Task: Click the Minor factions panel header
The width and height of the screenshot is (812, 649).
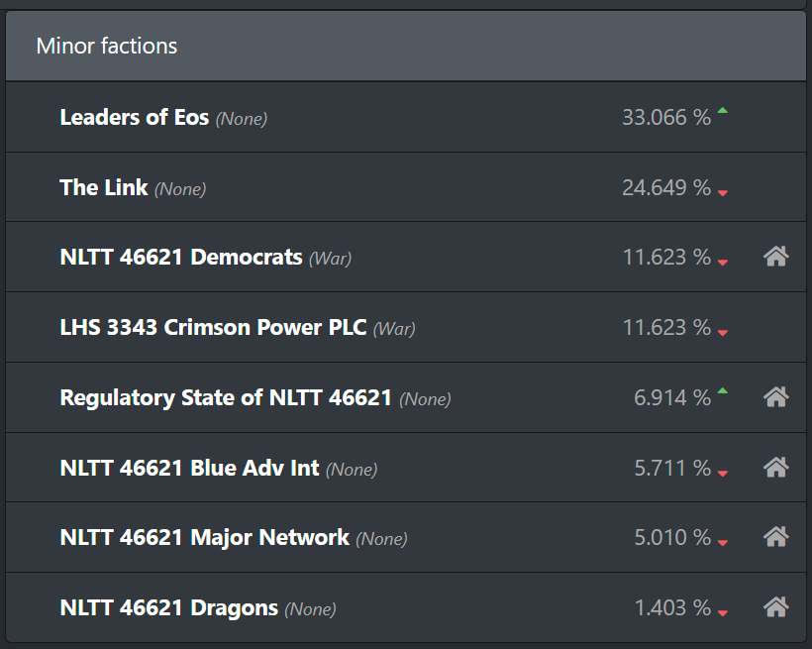Action: click(406, 47)
